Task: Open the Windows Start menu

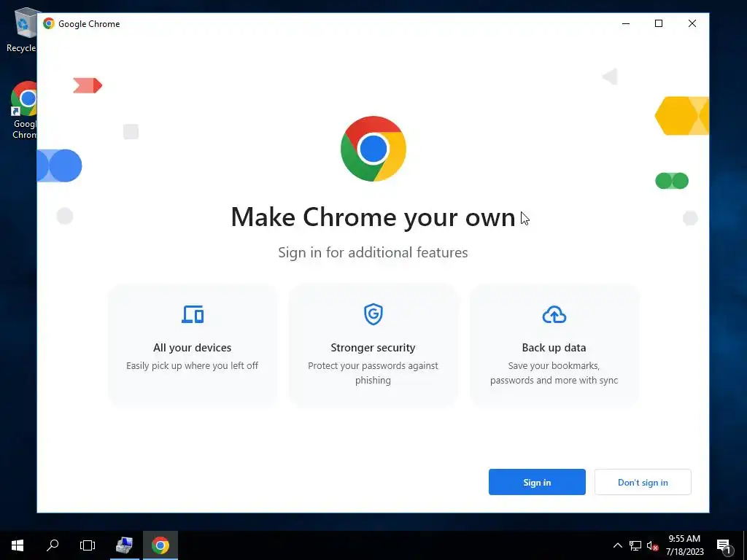Action: coord(18,545)
